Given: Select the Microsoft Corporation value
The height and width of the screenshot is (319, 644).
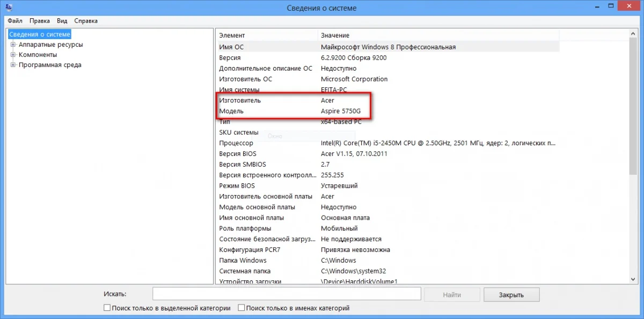Looking at the screenshot, I should (354, 79).
